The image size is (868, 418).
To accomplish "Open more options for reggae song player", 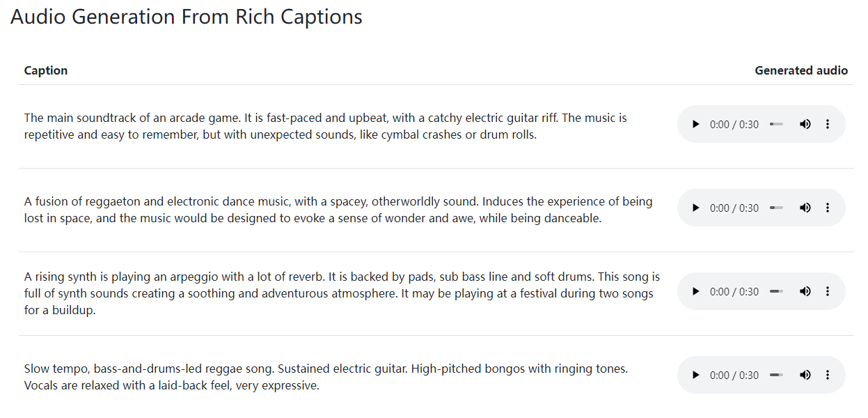I will 828,375.
